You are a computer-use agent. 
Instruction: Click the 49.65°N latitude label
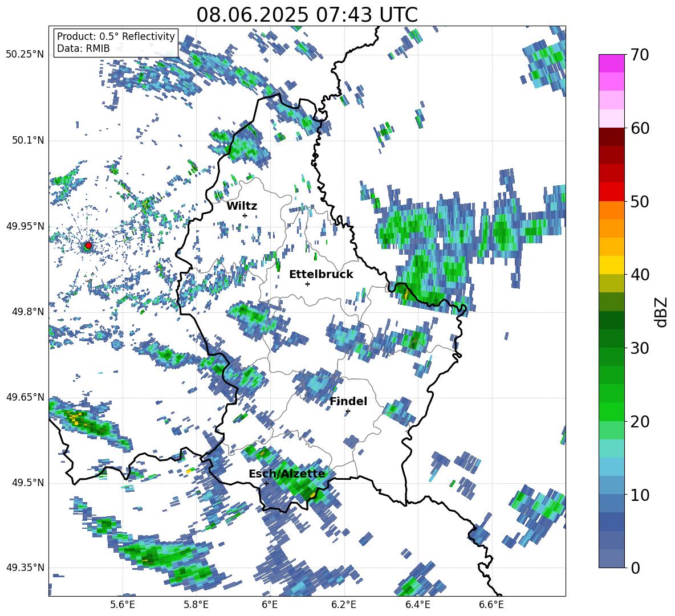[x=25, y=397]
